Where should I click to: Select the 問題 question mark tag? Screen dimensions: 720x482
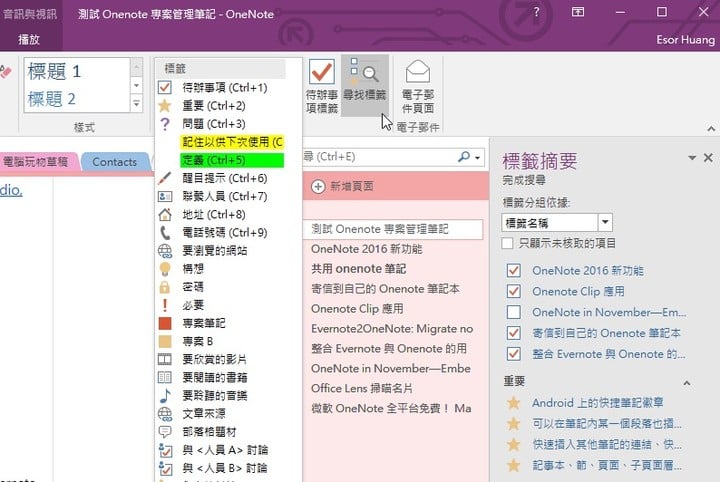click(165, 123)
